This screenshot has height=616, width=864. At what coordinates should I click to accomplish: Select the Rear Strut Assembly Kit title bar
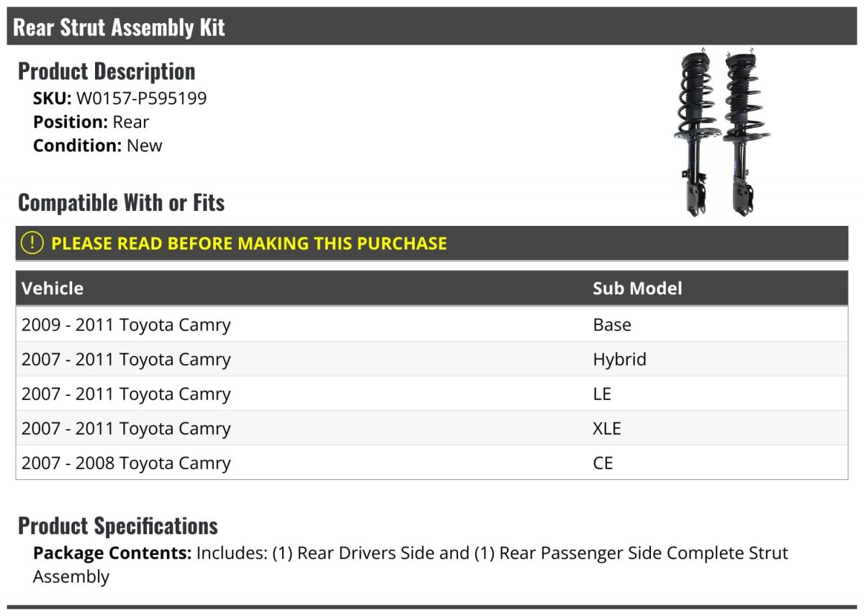(x=432, y=27)
